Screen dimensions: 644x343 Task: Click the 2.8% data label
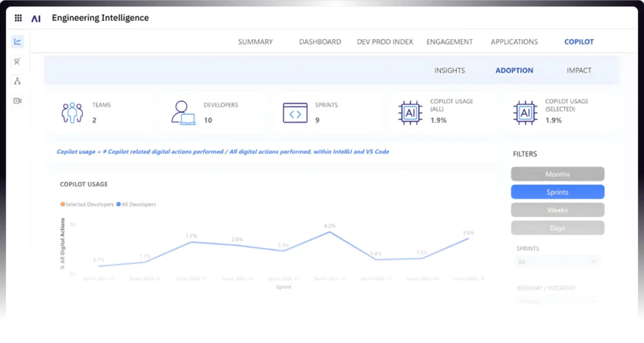[237, 239]
